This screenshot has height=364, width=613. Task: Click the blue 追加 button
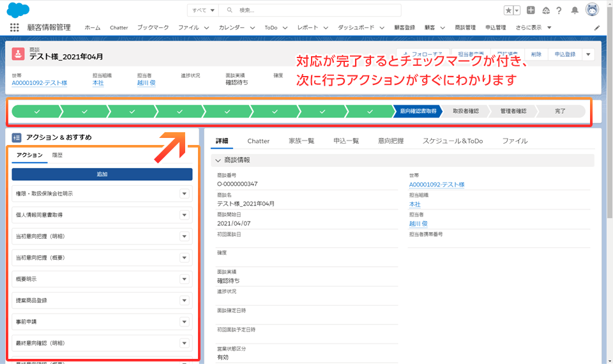102,174
